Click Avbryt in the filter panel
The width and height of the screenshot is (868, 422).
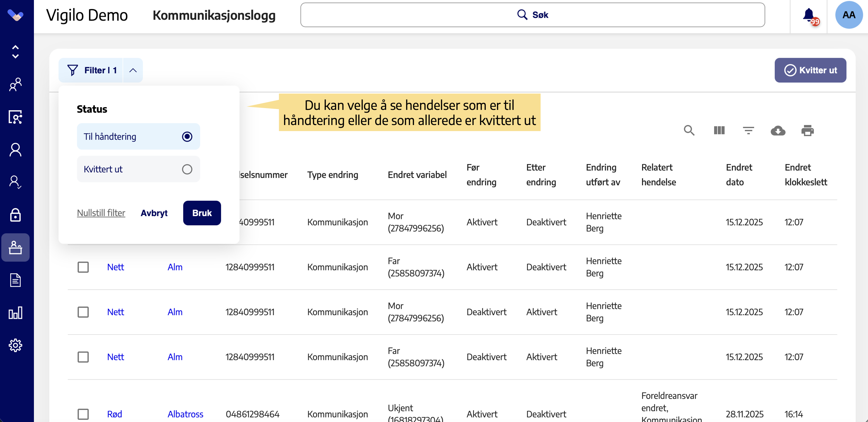click(154, 213)
